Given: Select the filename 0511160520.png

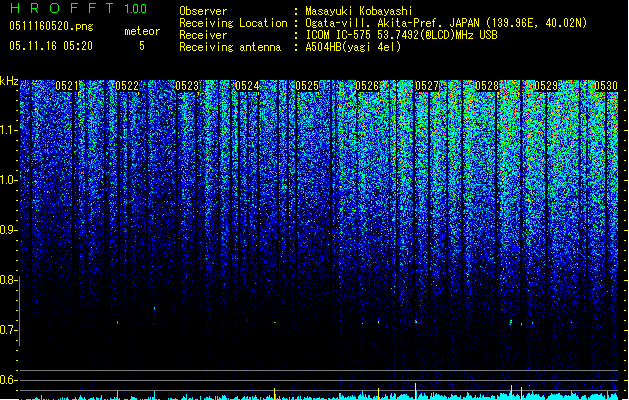Looking at the screenshot, I should (x=51, y=26).
